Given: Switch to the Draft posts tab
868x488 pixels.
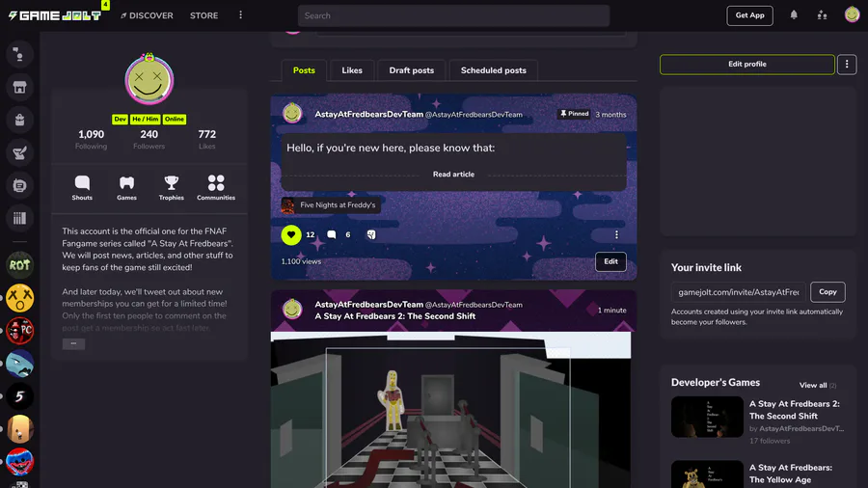Looking at the screenshot, I should click(411, 70).
